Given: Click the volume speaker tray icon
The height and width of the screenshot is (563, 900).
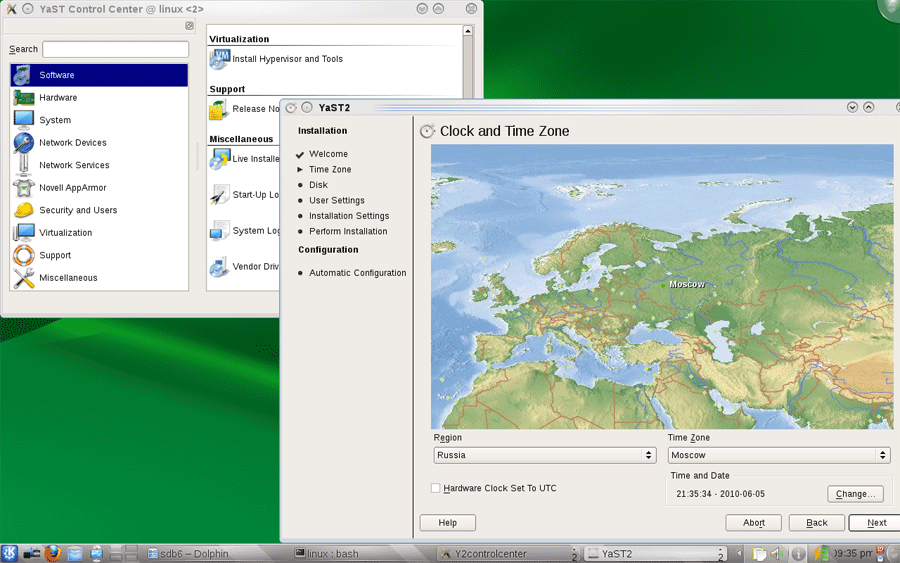Looking at the screenshot, I should point(777,554).
